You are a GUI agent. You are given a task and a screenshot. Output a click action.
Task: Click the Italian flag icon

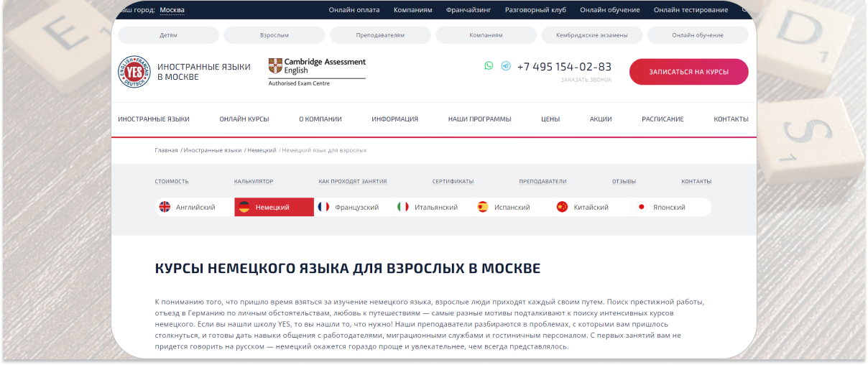tap(403, 207)
